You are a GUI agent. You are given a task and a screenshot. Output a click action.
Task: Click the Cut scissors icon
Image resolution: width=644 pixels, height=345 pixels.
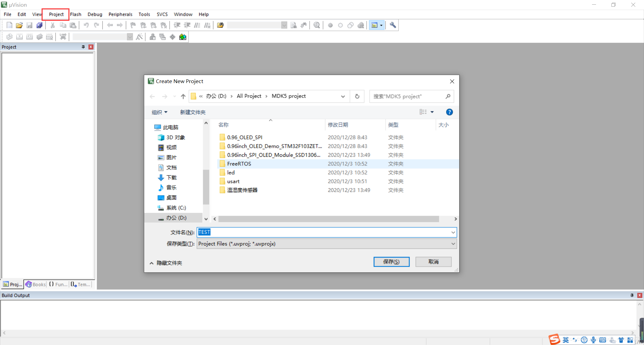pos(53,25)
